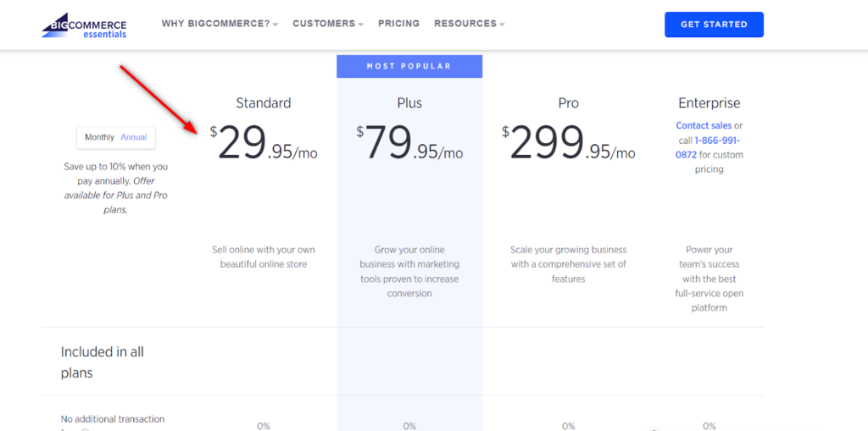This screenshot has width=868, height=431.
Task: Click the Contact sales link
Action: pyautogui.click(x=704, y=125)
